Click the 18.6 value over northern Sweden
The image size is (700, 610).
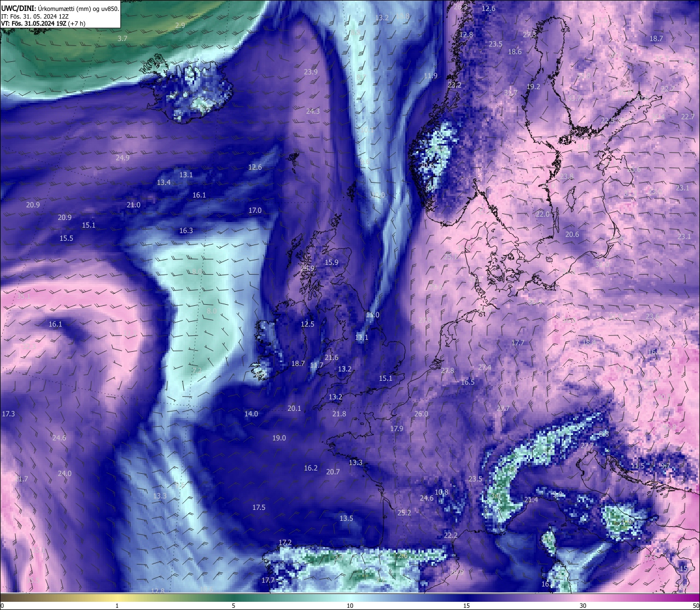515,51
